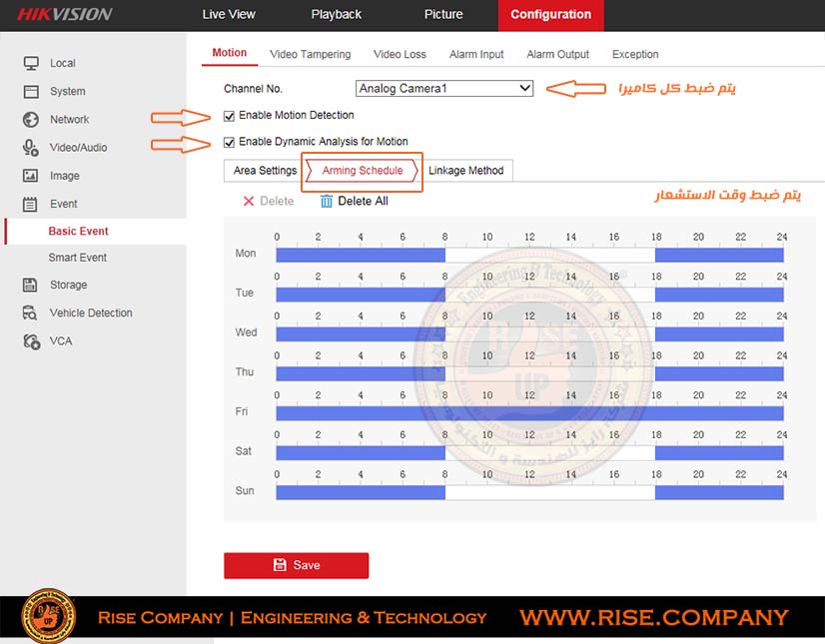
Task: Open Video/Audio settings in the sidebar
Action: pos(78,148)
